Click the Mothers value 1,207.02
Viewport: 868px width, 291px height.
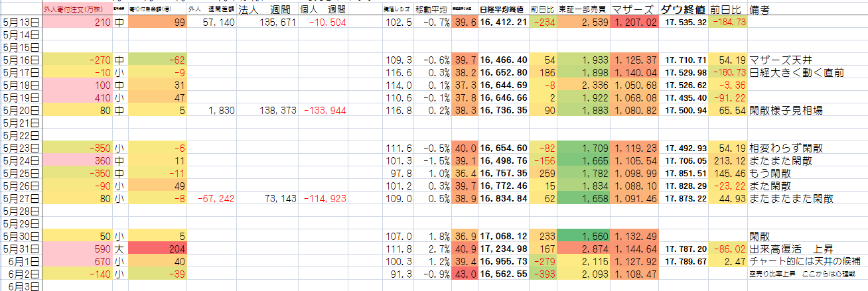[634, 22]
